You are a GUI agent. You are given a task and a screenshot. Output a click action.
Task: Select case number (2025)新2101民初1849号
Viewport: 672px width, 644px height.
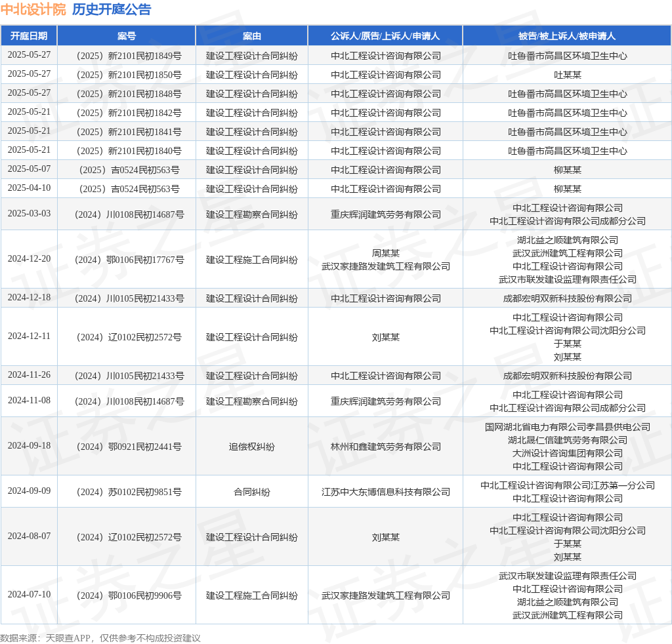point(127,56)
